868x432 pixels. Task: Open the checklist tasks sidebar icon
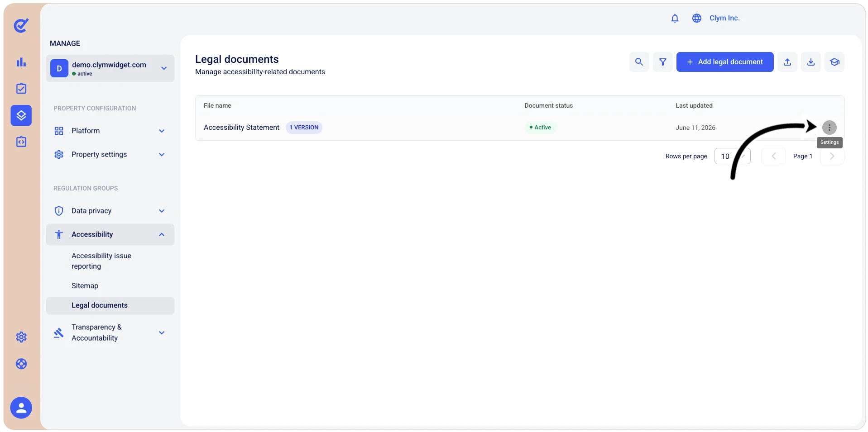click(21, 89)
